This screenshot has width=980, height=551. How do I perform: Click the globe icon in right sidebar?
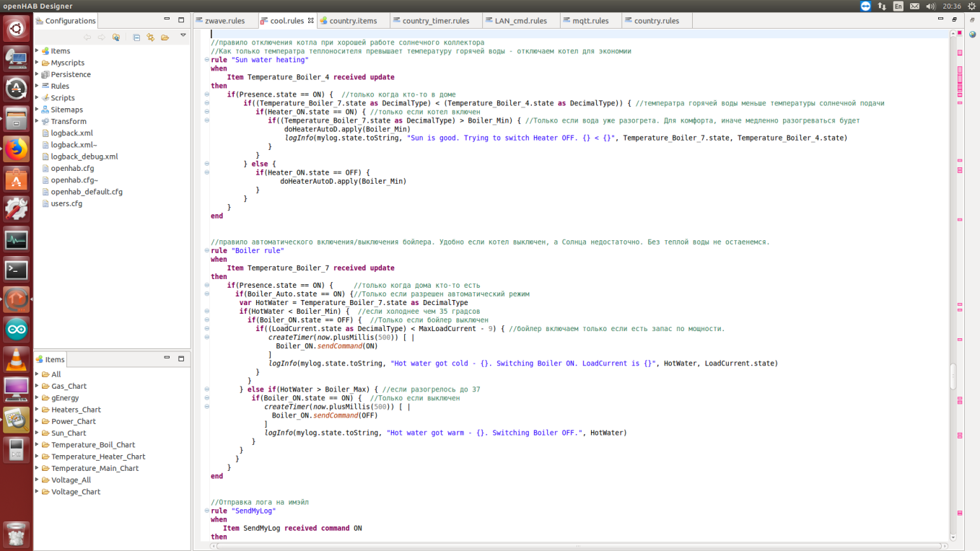(x=973, y=34)
